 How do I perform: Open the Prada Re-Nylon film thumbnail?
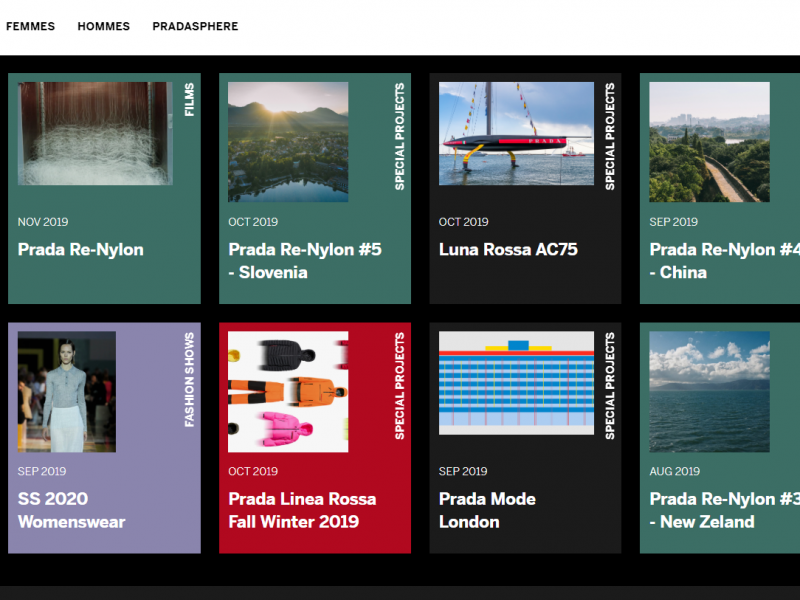pyautogui.click(x=95, y=134)
